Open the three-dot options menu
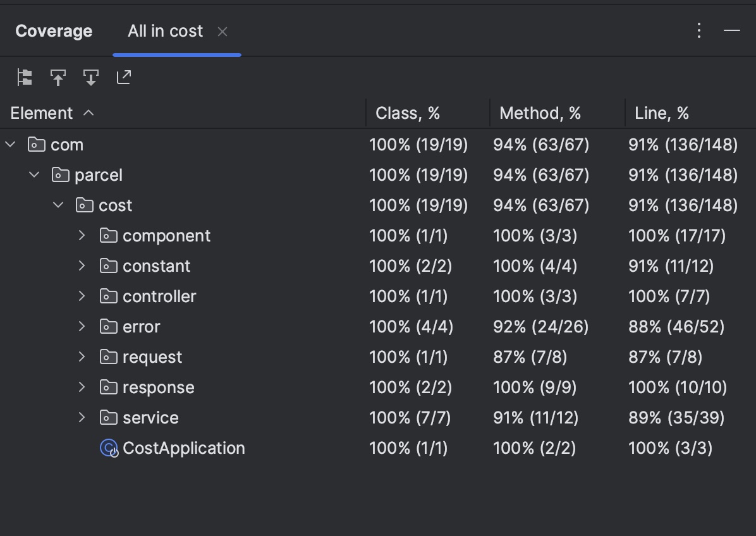This screenshot has width=756, height=536. [699, 30]
